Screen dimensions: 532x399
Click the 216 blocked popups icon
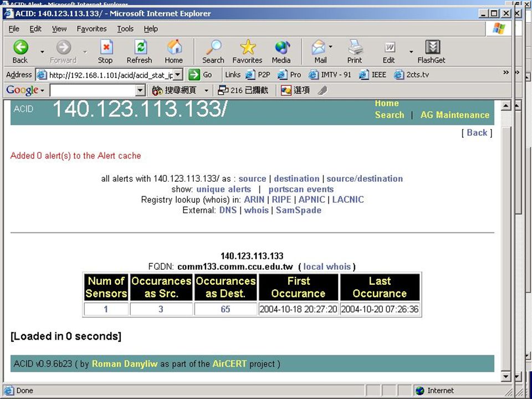pos(223,90)
